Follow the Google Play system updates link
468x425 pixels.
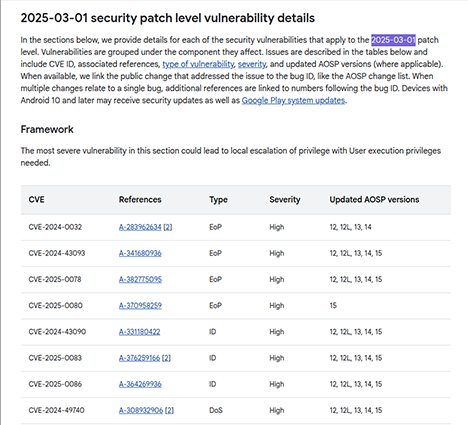293,100
